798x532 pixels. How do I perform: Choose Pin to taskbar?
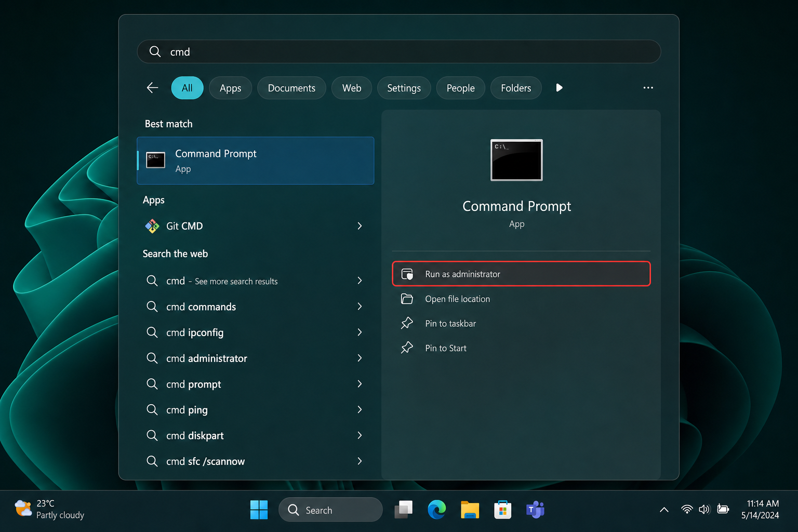[521, 323]
